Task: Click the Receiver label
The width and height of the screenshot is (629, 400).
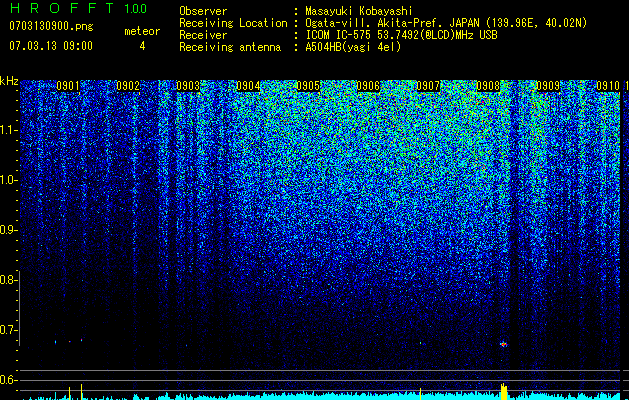Action: click(203, 35)
